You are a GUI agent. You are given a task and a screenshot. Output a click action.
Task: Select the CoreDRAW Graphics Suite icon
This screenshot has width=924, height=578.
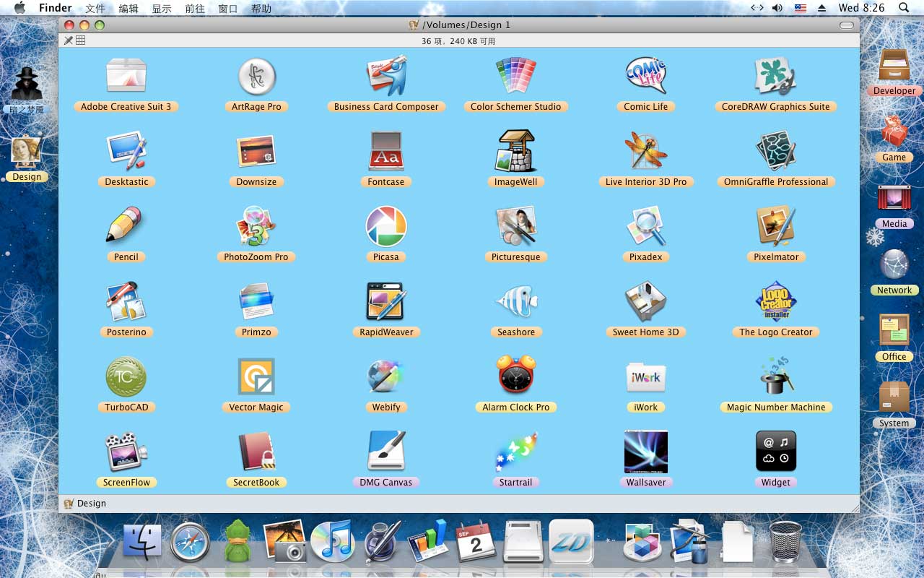tap(776, 76)
